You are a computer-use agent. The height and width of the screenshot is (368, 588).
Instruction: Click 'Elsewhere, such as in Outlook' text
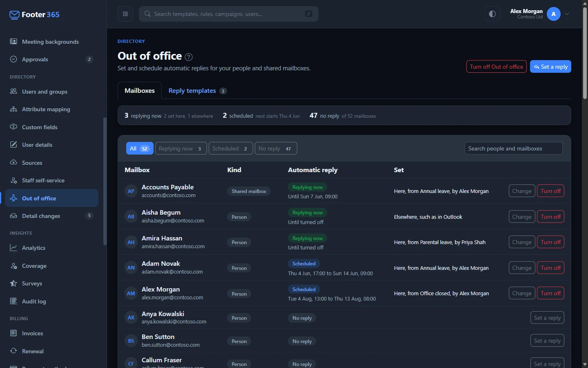(x=428, y=217)
